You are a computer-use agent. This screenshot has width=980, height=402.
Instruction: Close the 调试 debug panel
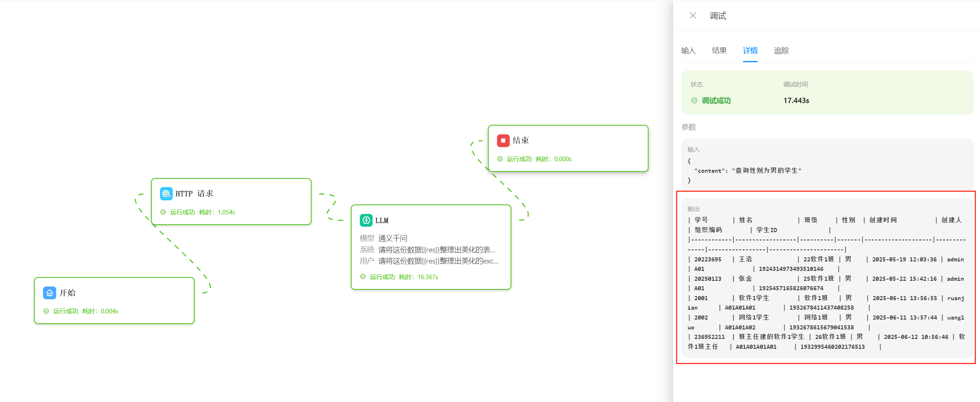coord(692,15)
